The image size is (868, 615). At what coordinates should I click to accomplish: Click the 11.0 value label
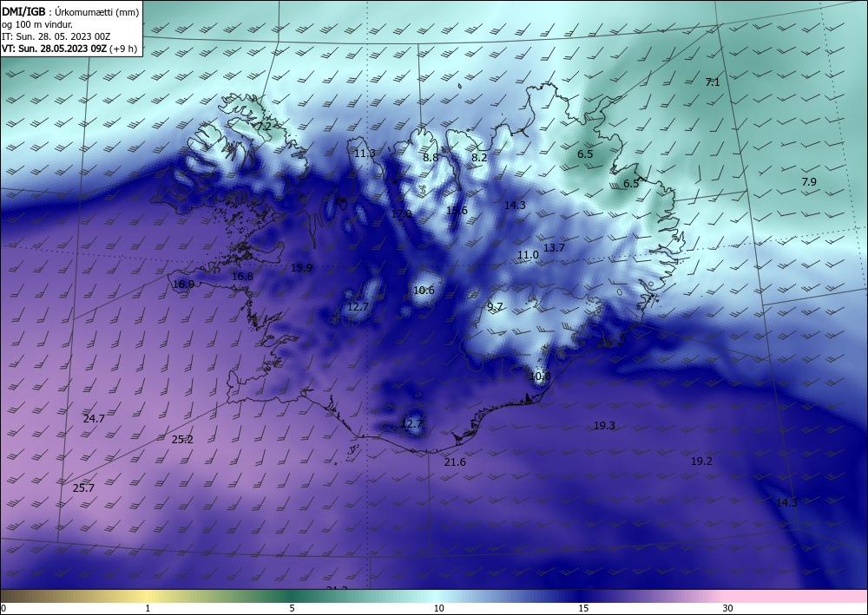click(x=528, y=255)
